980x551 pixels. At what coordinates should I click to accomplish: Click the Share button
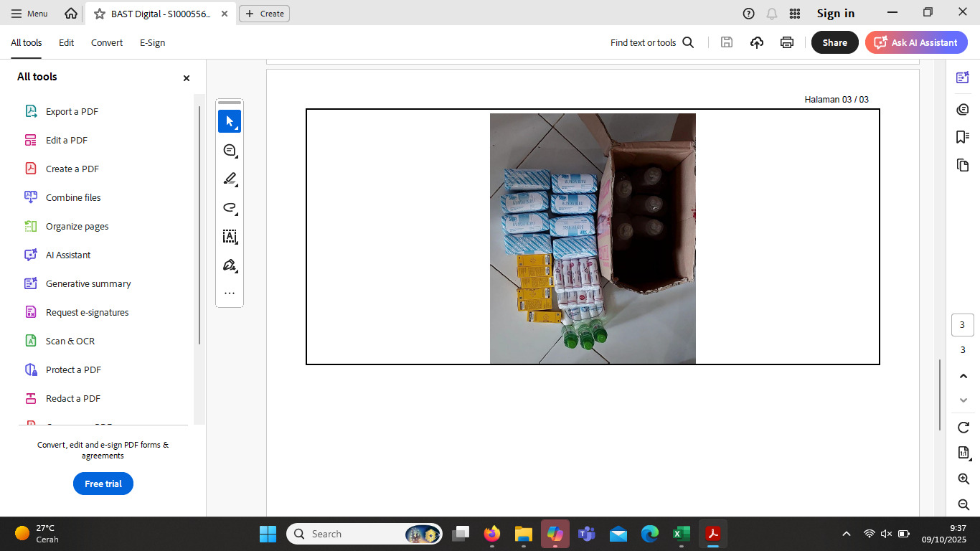coord(834,42)
